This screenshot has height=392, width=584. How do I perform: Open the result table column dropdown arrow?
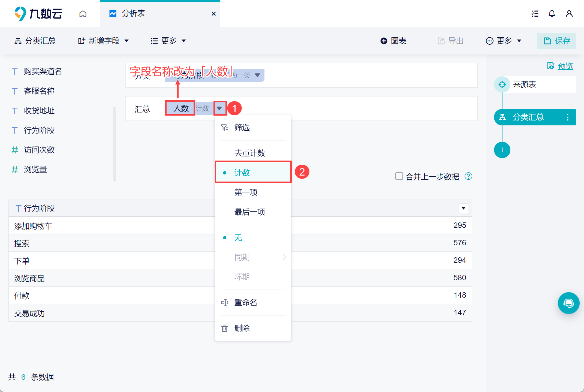463,208
